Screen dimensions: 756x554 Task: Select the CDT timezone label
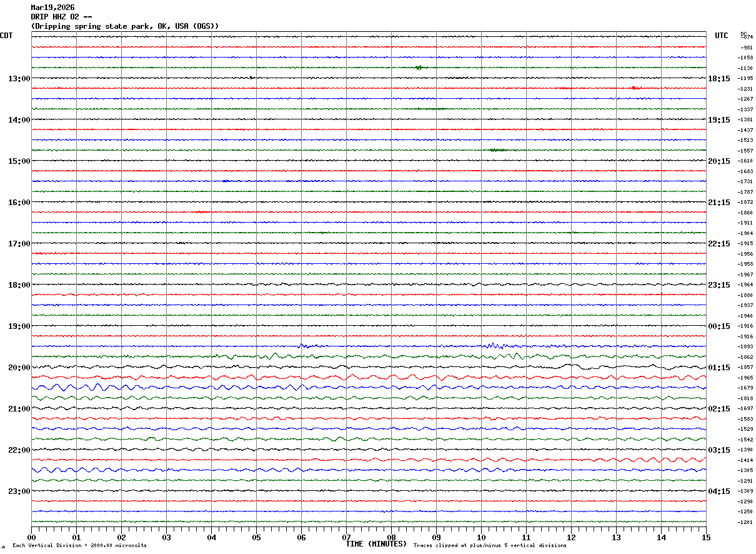click(6, 36)
